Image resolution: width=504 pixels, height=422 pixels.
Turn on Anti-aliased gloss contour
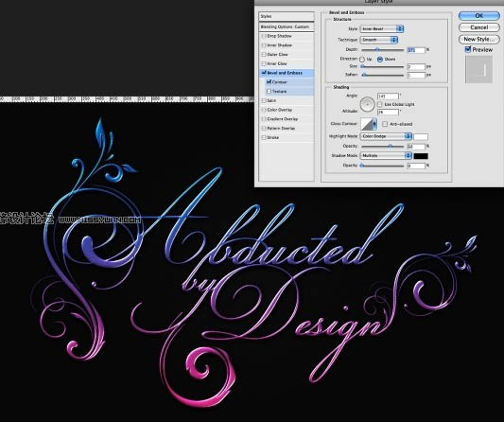385,124
